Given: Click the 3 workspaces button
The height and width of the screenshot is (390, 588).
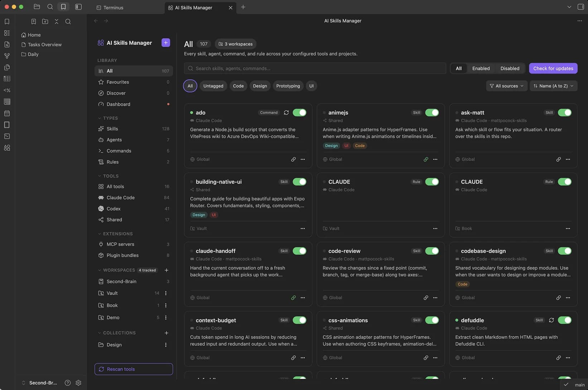Looking at the screenshot, I should pyautogui.click(x=236, y=44).
